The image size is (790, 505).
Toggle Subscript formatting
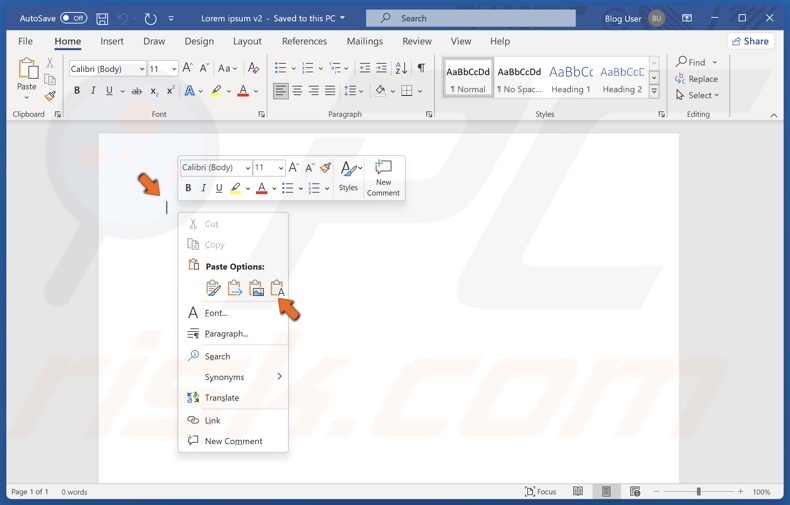click(155, 91)
